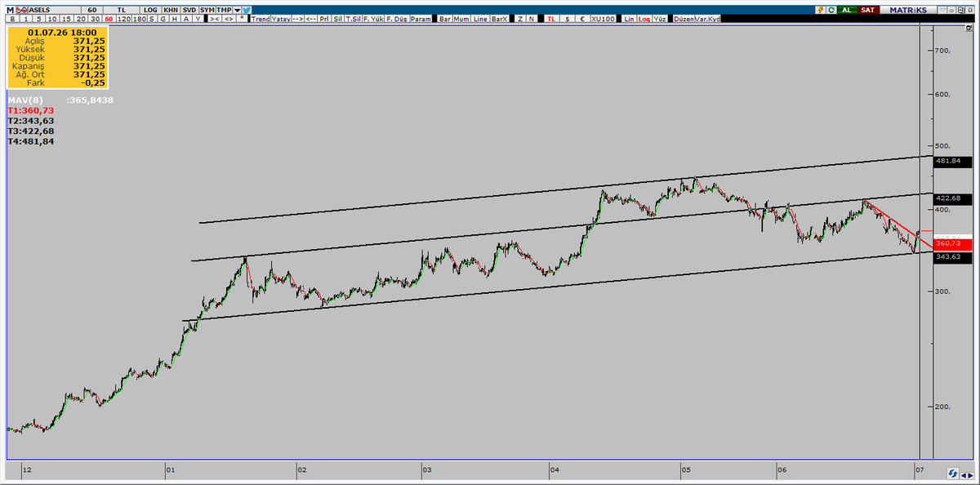Click the SVD button
980x485 pixels.
[189, 9]
